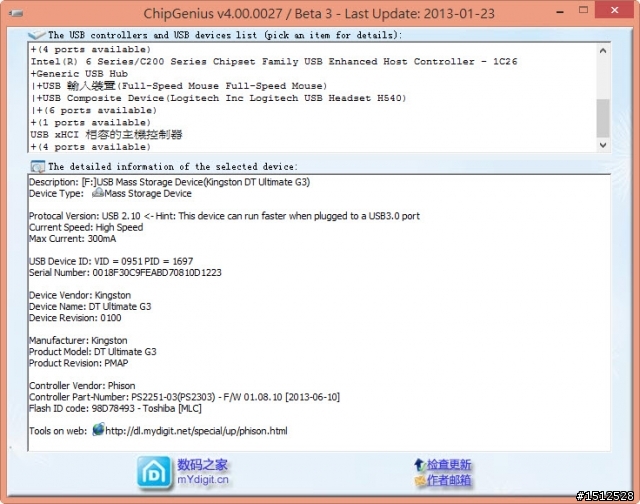Click the VID = 0951 PID = 1697 line
The width and height of the screenshot is (640, 504).
click(x=111, y=261)
